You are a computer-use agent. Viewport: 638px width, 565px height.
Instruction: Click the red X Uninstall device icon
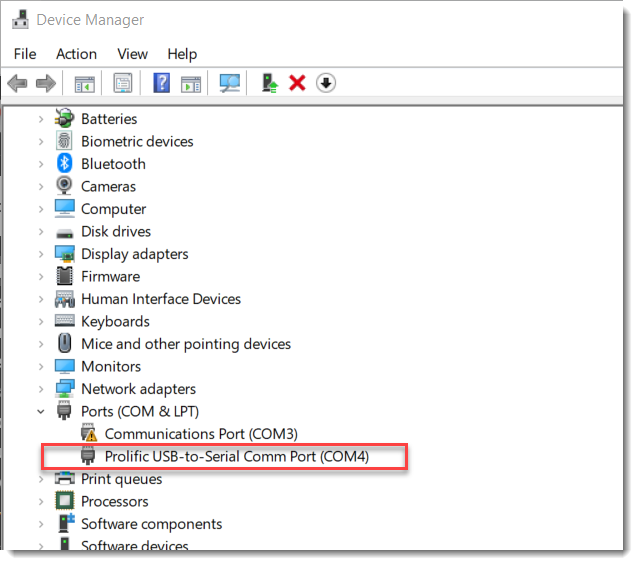297,83
